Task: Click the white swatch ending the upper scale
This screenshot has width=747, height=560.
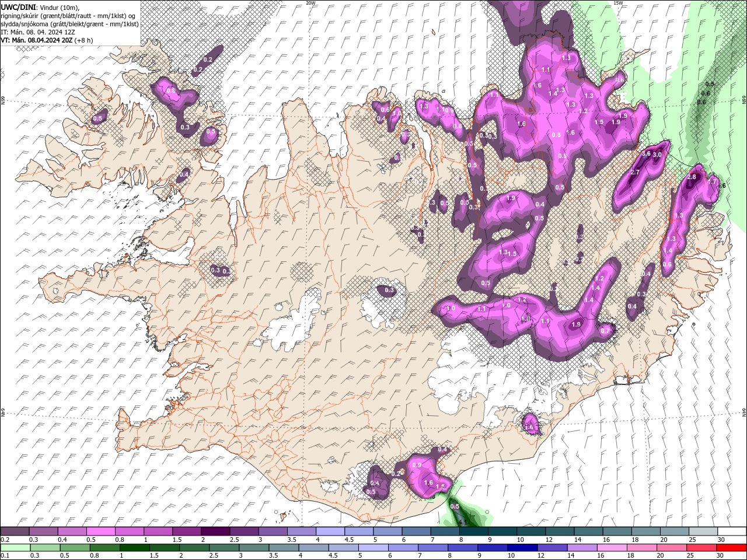Action: [x=732, y=531]
